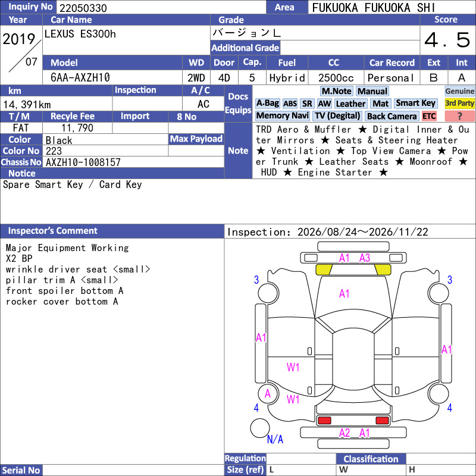Viewport: 476px width, 476px height.
Task: Click the ABS equipment badge
Action: coord(290,104)
